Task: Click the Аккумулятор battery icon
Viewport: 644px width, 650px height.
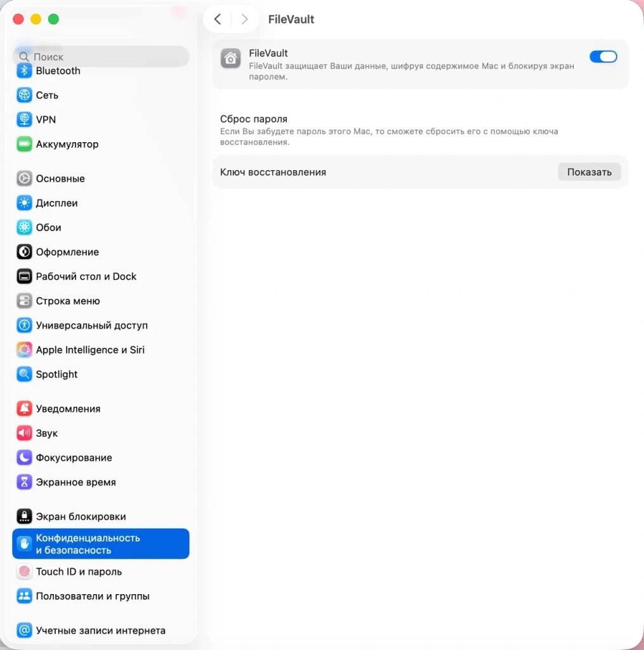Action: (24, 144)
